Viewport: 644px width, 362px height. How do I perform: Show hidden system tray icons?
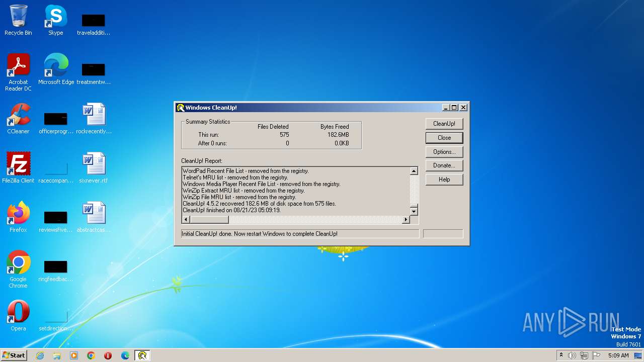click(x=561, y=355)
